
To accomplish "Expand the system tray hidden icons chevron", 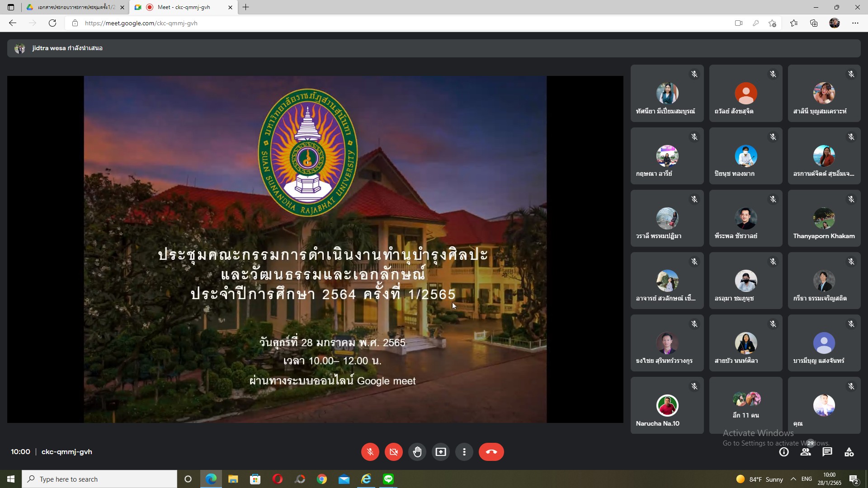I will click(793, 479).
